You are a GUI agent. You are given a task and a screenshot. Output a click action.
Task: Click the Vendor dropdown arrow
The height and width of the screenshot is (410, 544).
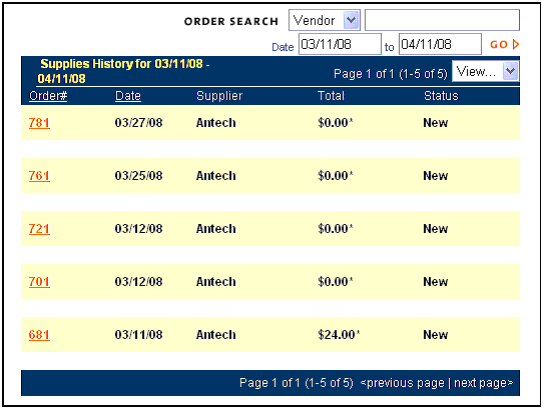point(351,20)
